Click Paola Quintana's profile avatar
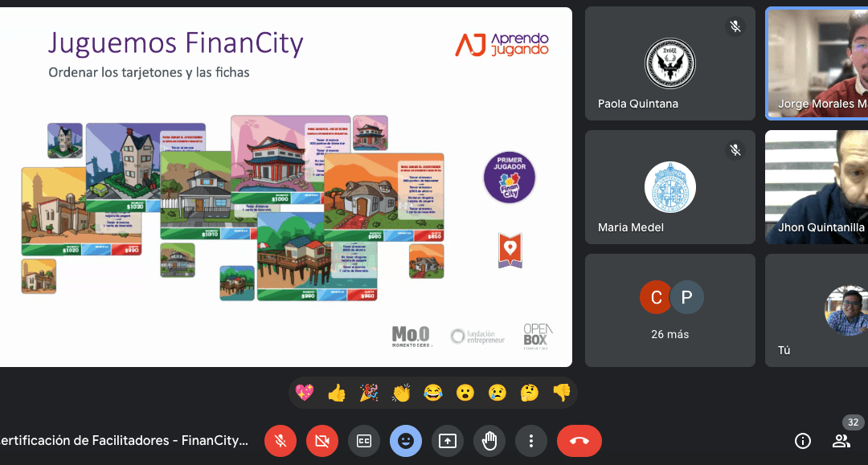The height and width of the screenshot is (465, 868). tap(669, 63)
